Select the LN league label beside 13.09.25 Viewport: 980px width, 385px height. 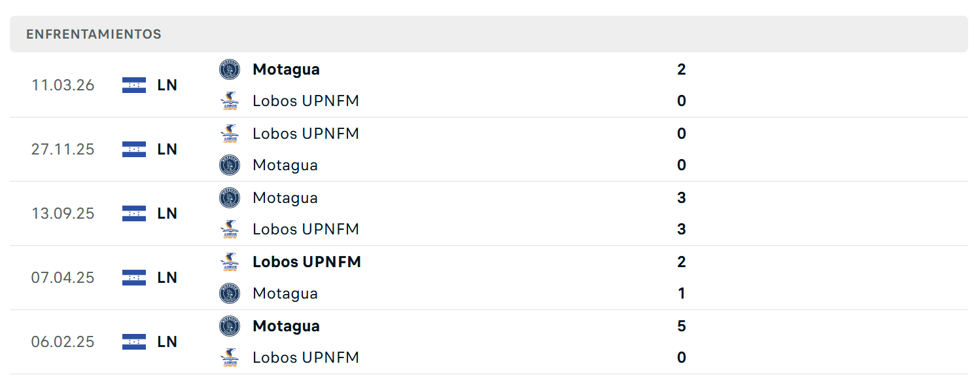[167, 213]
